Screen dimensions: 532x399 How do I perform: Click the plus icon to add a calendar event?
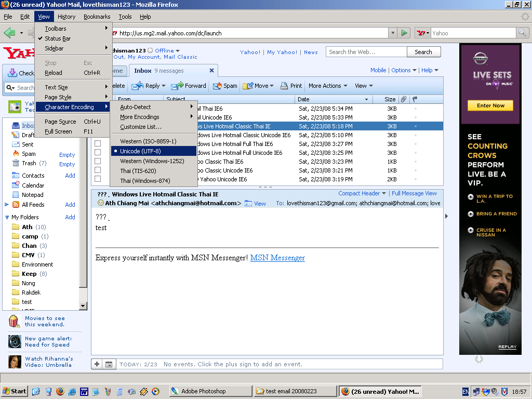[x=97, y=364]
